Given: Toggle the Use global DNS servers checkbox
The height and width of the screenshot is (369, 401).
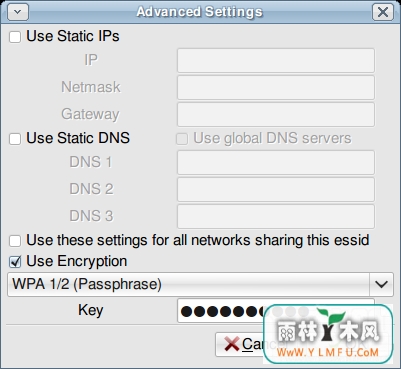Looking at the screenshot, I should tap(182, 139).
